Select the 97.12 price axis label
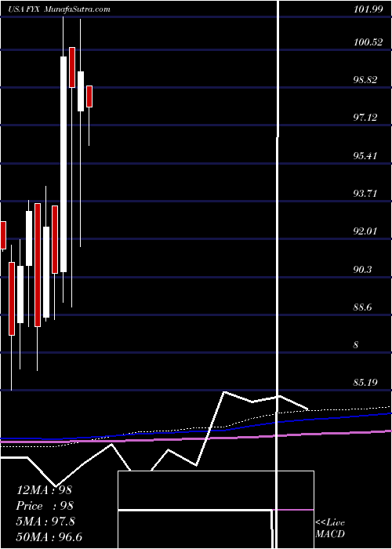This screenshot has height=549, width=392. tap(365, 118)
